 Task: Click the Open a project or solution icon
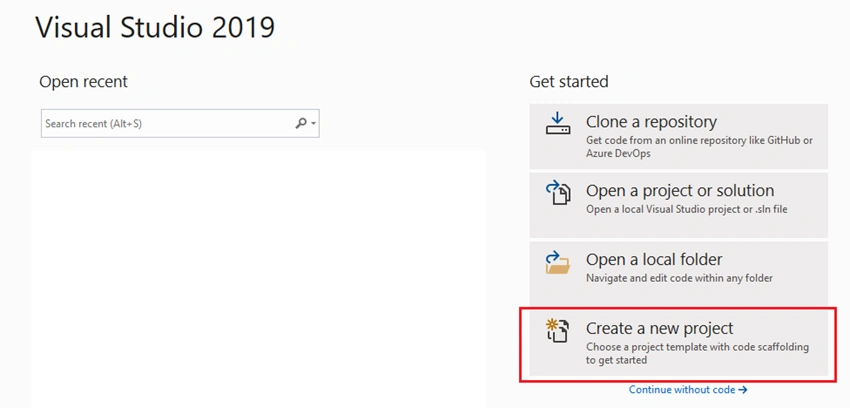pyautogui.click(x=558, y=193)
